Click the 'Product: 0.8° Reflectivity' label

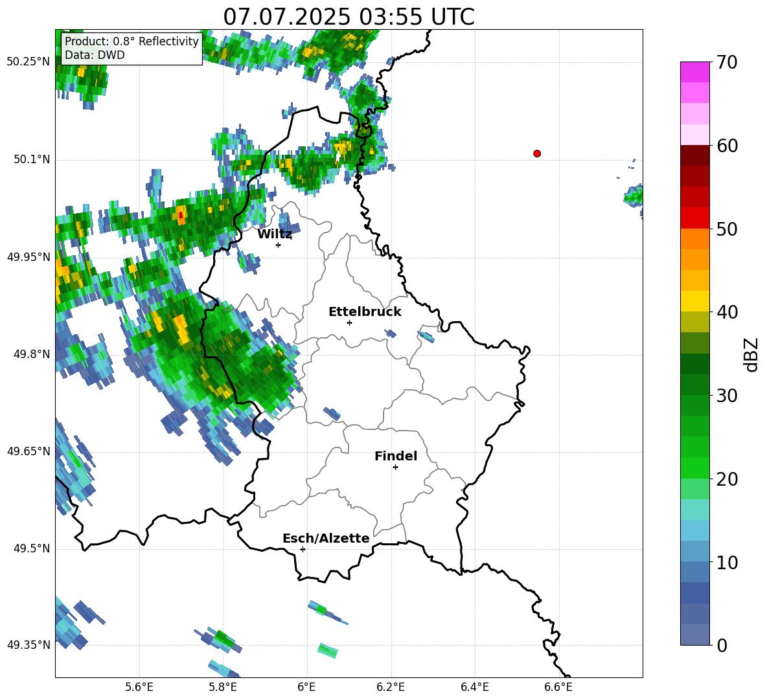(x=132, y=41)
